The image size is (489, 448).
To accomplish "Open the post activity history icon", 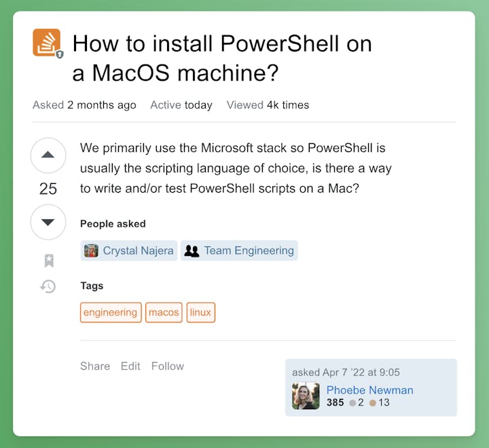I will (x=48, y=286).
